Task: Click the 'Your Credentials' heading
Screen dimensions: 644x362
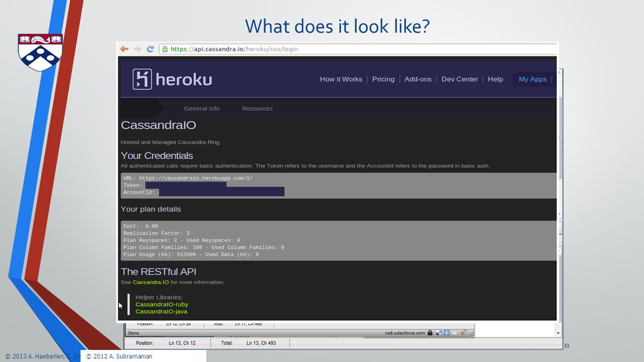Action: [157, 155]
